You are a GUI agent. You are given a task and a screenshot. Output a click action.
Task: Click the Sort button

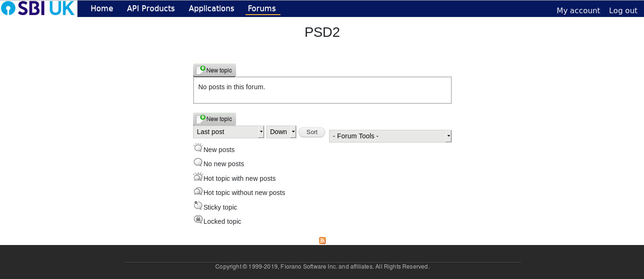(x=312, y=132)
